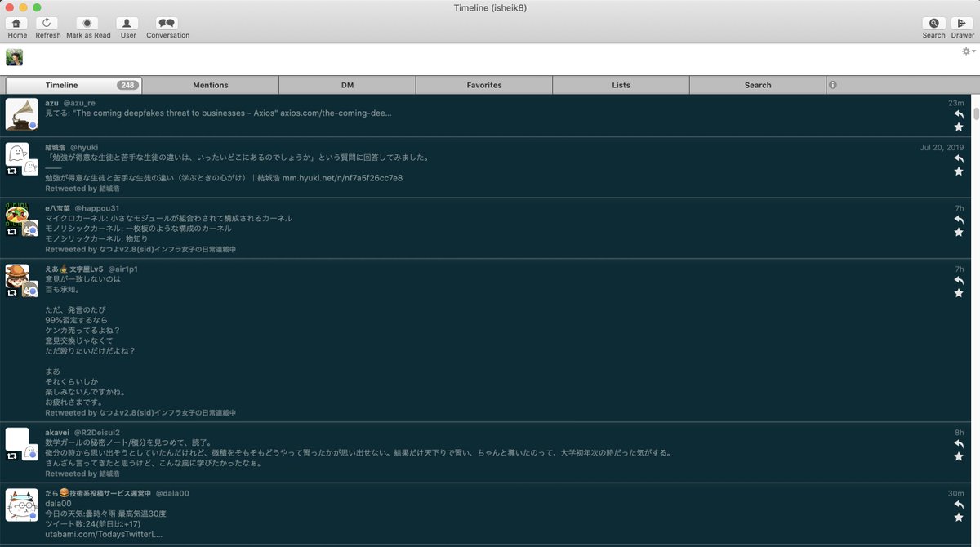Click the @air1p1 username

tap(122, 269)
